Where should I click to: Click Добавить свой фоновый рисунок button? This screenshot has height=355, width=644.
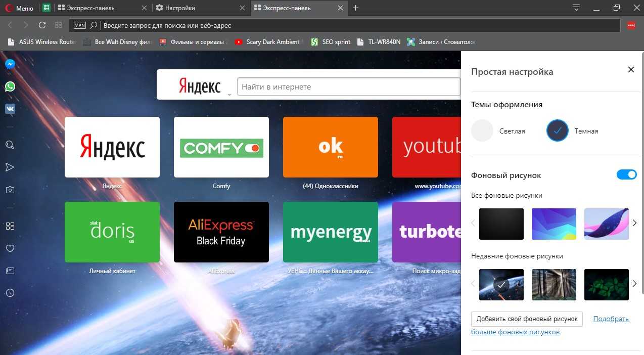click(527, 319)
